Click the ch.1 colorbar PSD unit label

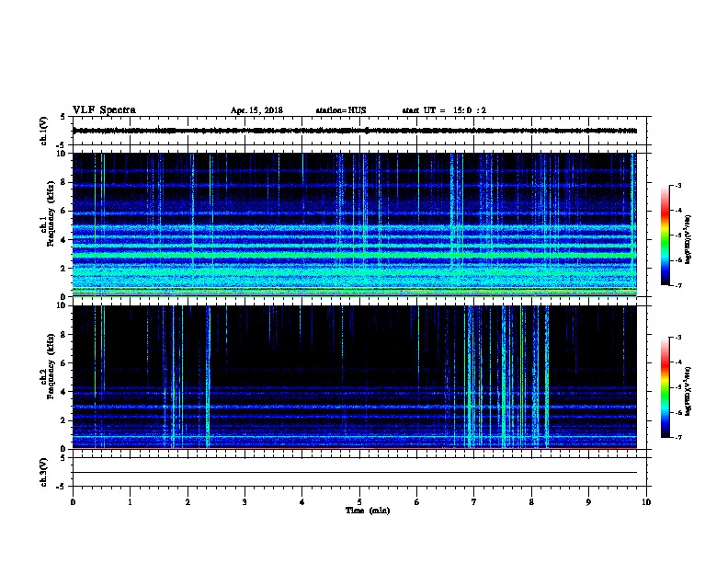[688, 239]
